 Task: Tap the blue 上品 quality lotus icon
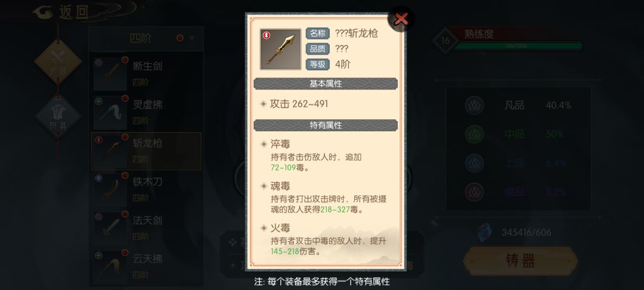tap(475, 163)
